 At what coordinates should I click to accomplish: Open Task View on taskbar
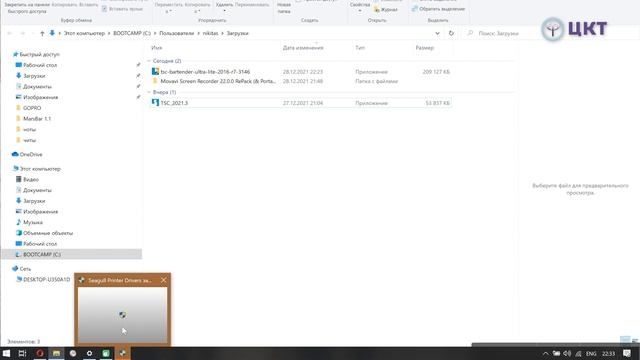pos(22,353)
